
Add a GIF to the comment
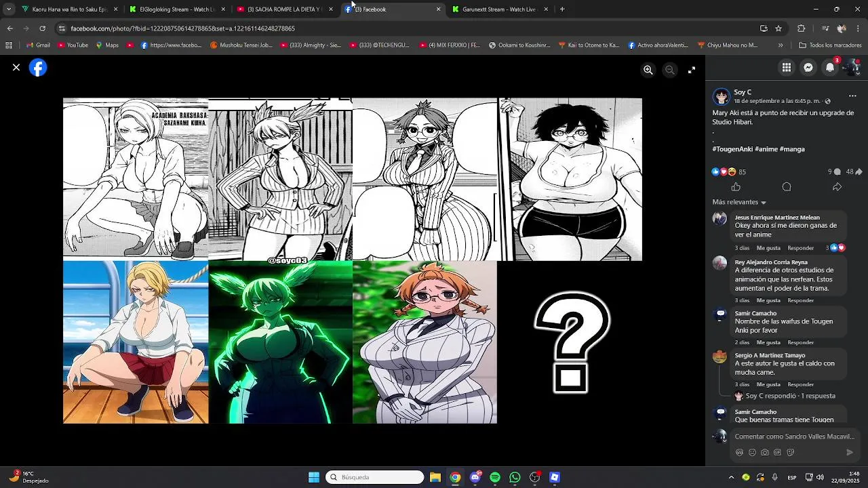[x=778, y=452]
